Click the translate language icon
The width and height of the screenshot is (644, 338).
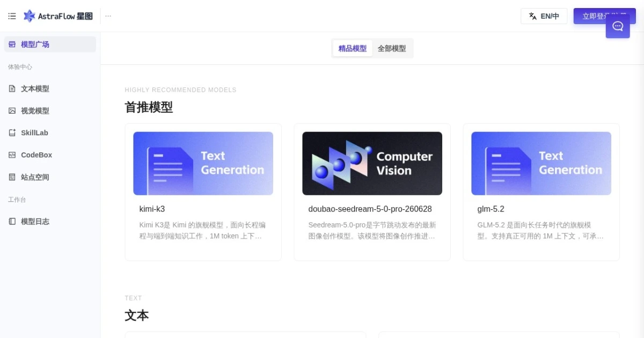pos(532,16)
